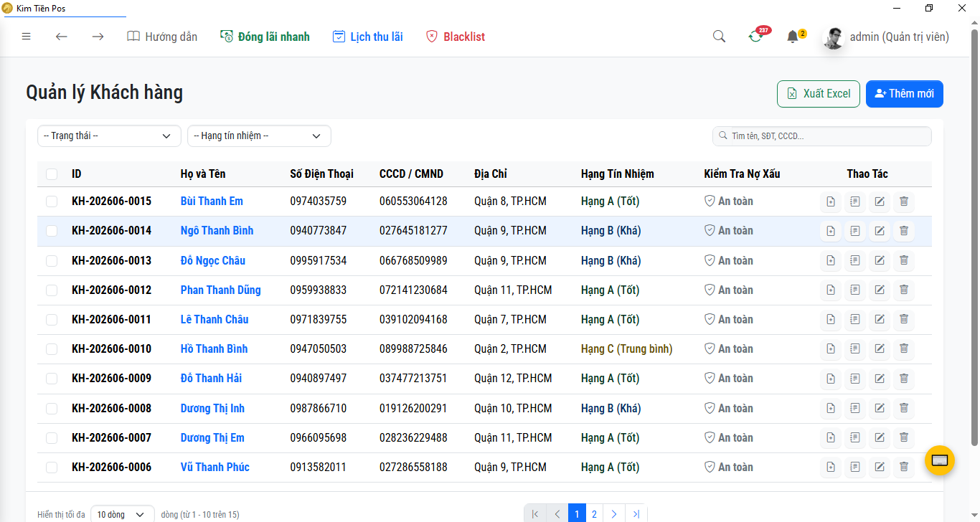Select pagination page 1
This screenshot has width=980, height=522.
[577, 513]
